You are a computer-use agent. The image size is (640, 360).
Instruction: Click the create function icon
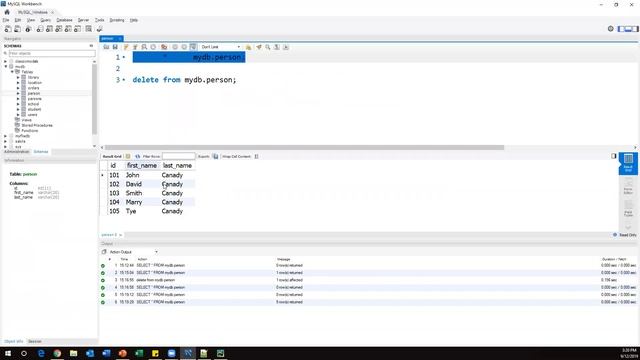78,29
